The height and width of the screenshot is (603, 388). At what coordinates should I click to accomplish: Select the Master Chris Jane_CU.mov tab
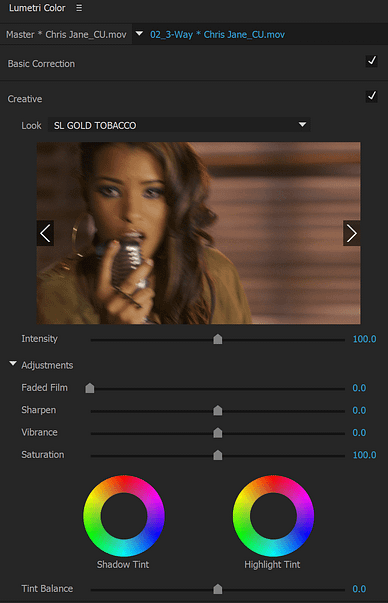click(66, 35)
